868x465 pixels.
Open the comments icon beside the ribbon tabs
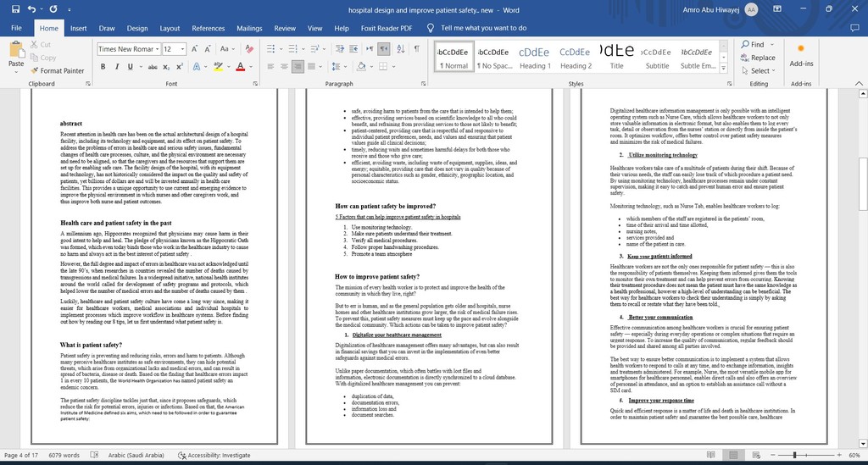pos(854,28)
